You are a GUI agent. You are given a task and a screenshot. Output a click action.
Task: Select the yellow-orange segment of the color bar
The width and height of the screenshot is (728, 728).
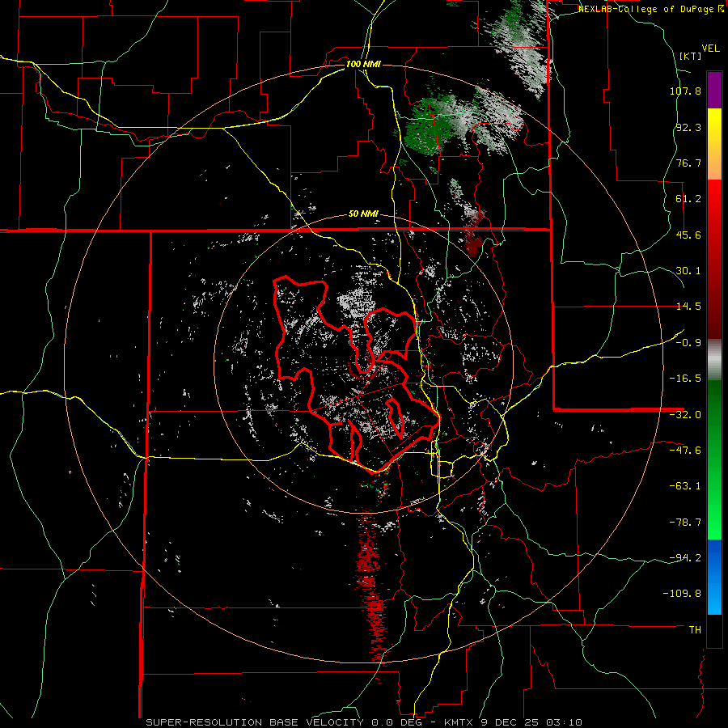point(714,145)
